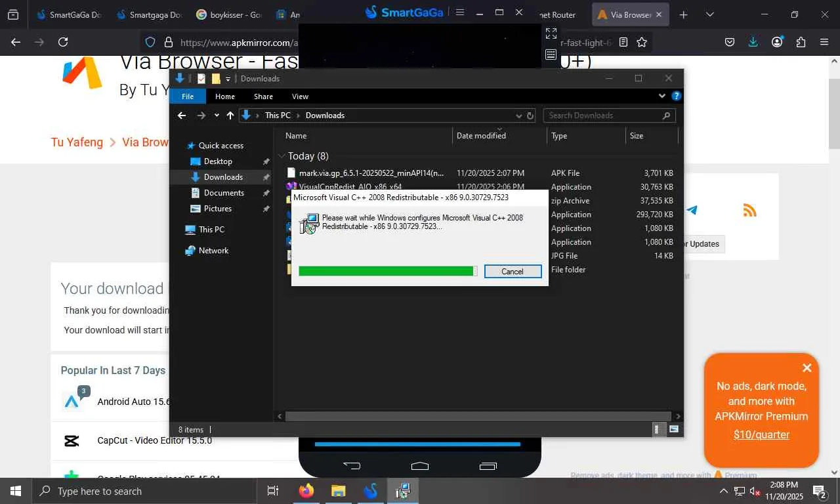
Task: Click the Search Downloads field
Action: tap(609, 115)
